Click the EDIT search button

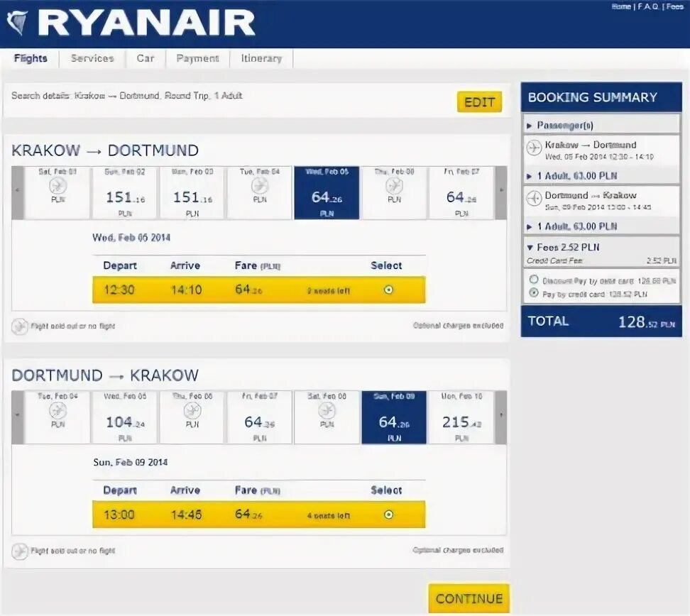click(x=479, y=102)
